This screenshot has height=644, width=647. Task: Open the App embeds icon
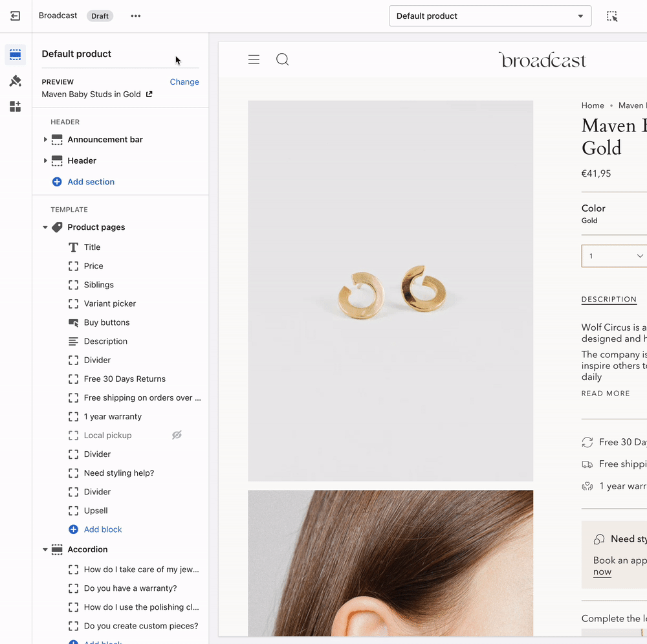(16, 107)
